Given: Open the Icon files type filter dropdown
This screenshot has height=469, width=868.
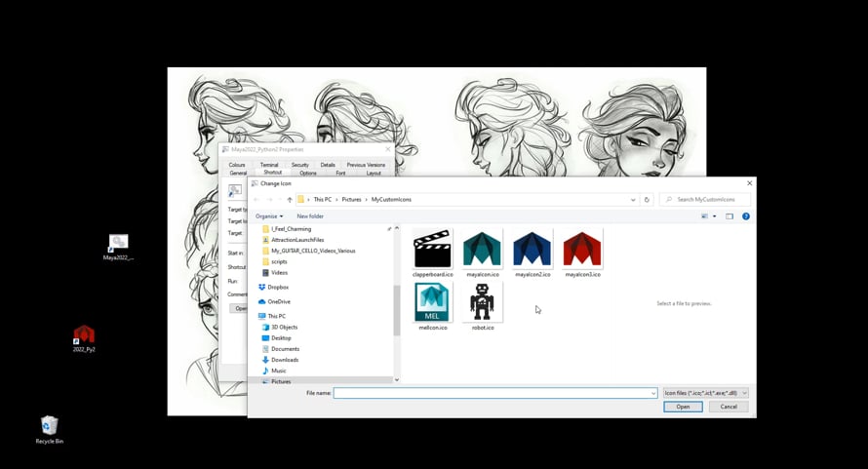Looking at the screenshot, I should pos(705,393).
